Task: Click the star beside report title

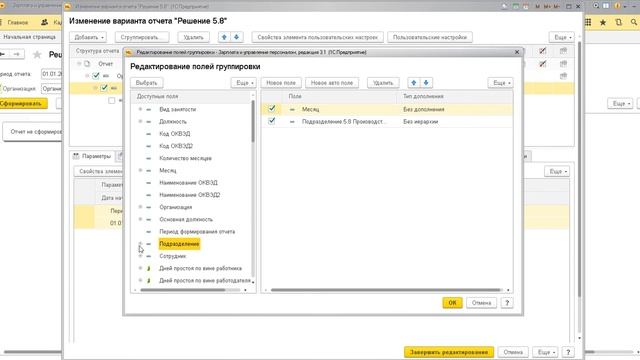Action: (x=37, y=54)
